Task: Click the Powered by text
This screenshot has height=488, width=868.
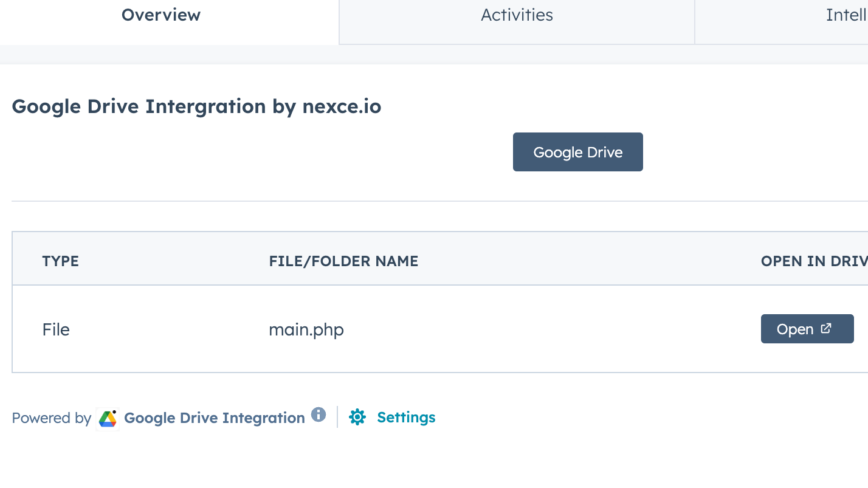Action: [x=51, y=418]
